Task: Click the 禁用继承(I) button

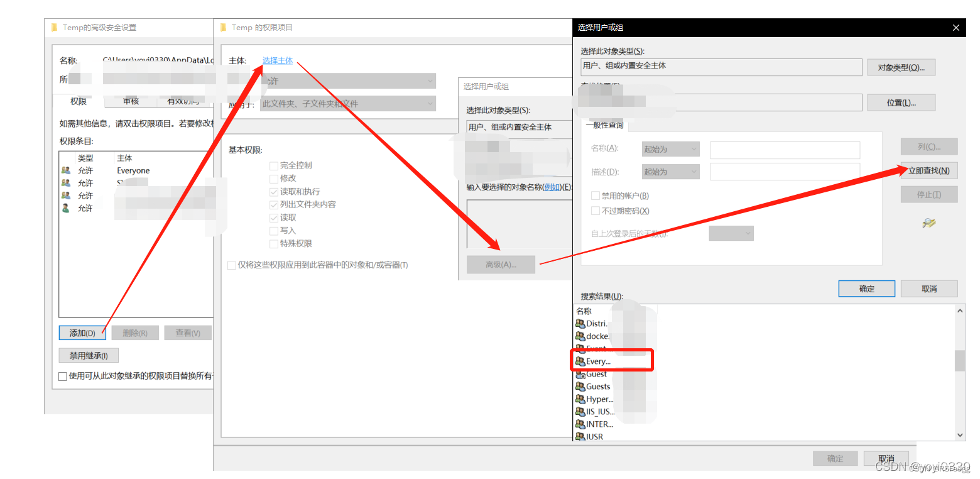Action: coord(89,355)
